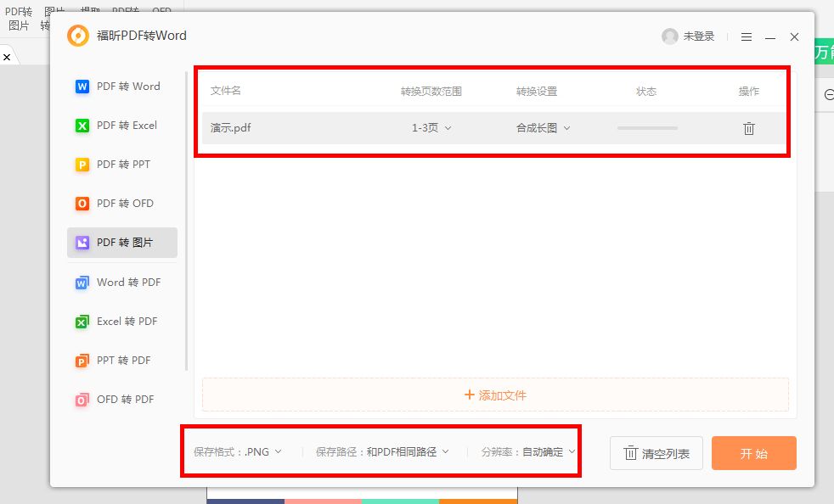
Task: Delete 演示.pdf using the trash icon
Action: 748,128
